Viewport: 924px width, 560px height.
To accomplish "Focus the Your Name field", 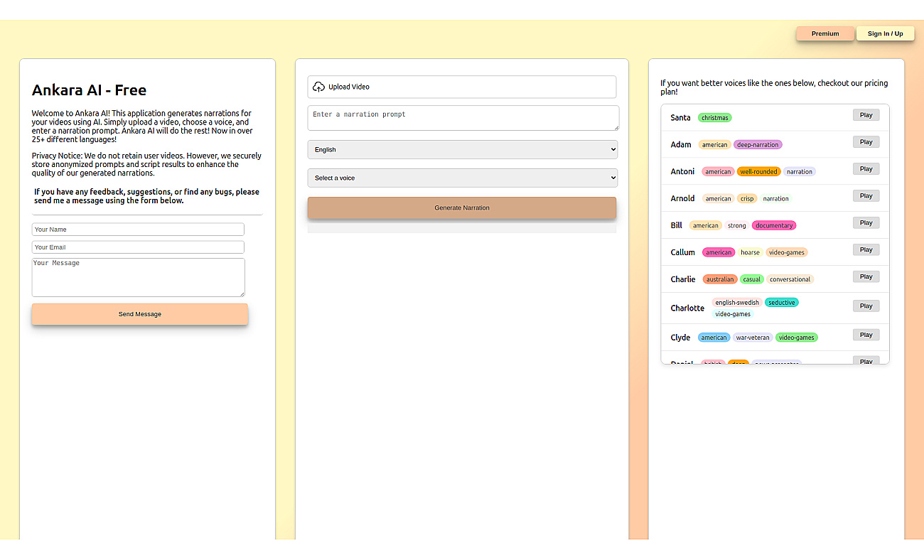I will pyautogui.click(x=138, y=230).
